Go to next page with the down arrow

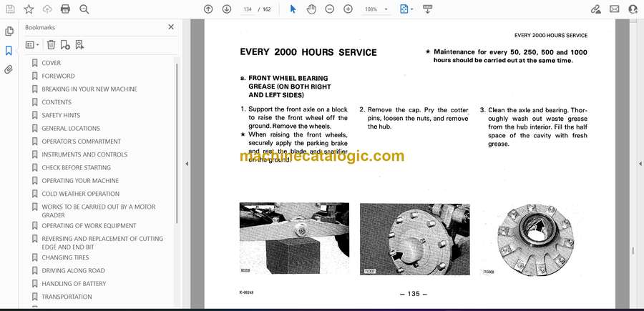[x=227, y=9]
